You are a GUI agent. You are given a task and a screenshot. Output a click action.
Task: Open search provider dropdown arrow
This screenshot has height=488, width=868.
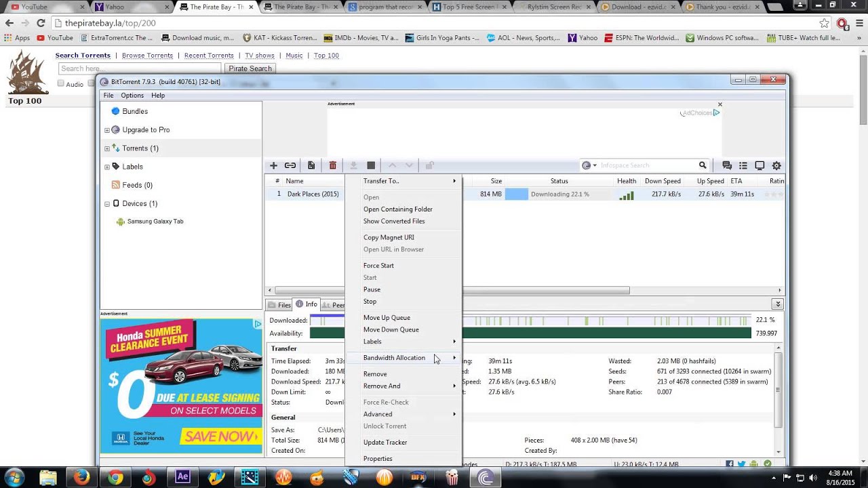pos(595,165)
